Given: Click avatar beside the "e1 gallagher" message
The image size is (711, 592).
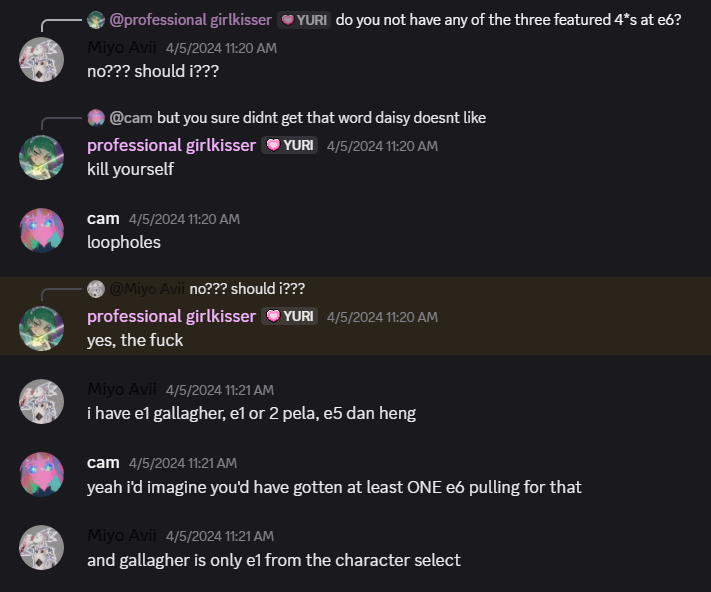Looking at the screenshot, I should point(42,401).
